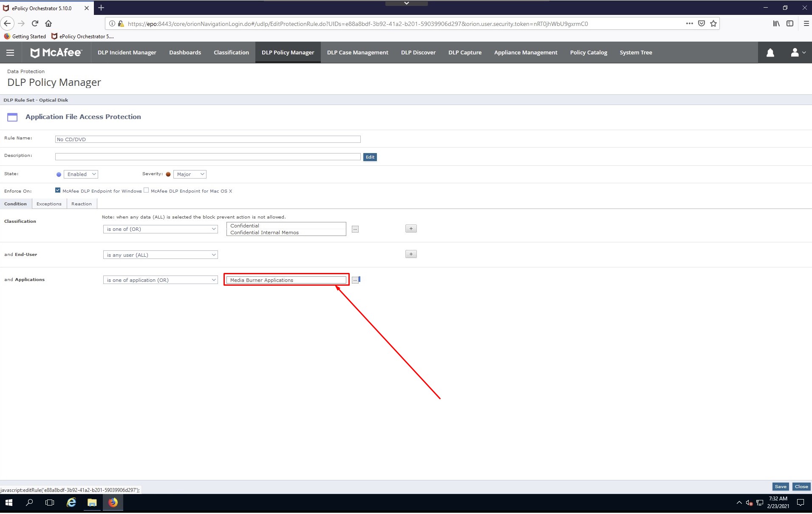The image size is (812, 514).
Task: Open Windows taskbar search
Action: coord(29,503)
